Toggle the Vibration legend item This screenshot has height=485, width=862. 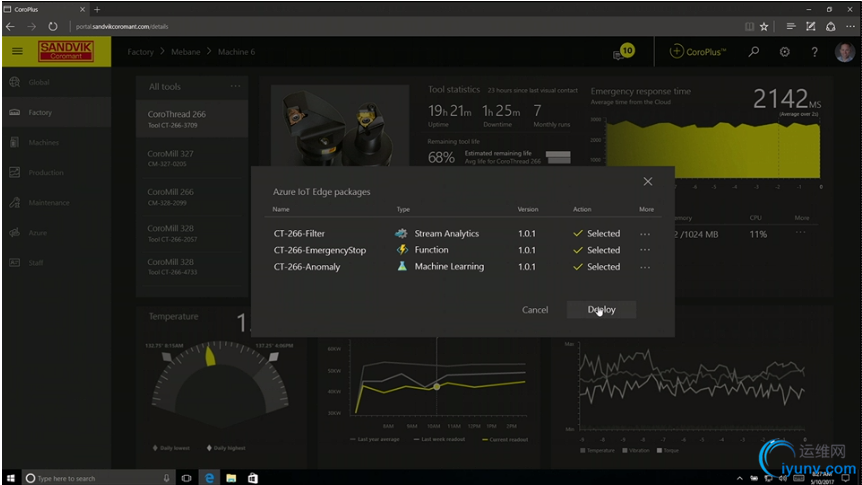636,450
